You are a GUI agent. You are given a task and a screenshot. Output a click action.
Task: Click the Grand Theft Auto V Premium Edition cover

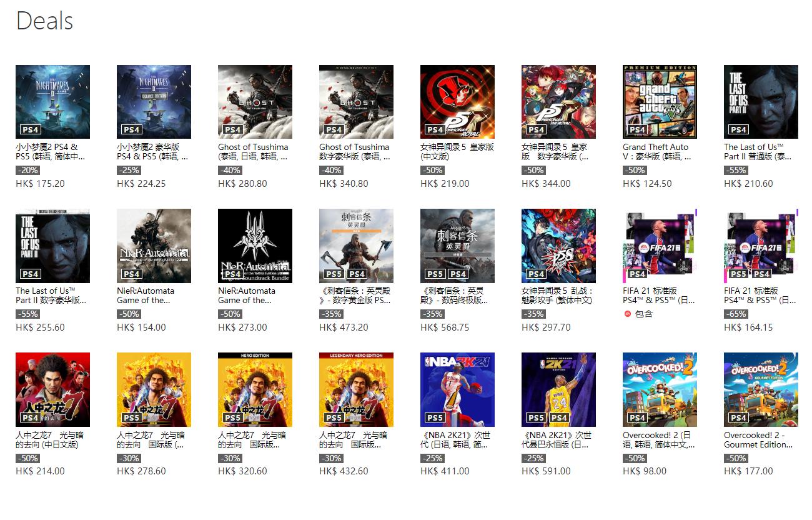pyautogui.click(x=660, y=102)
